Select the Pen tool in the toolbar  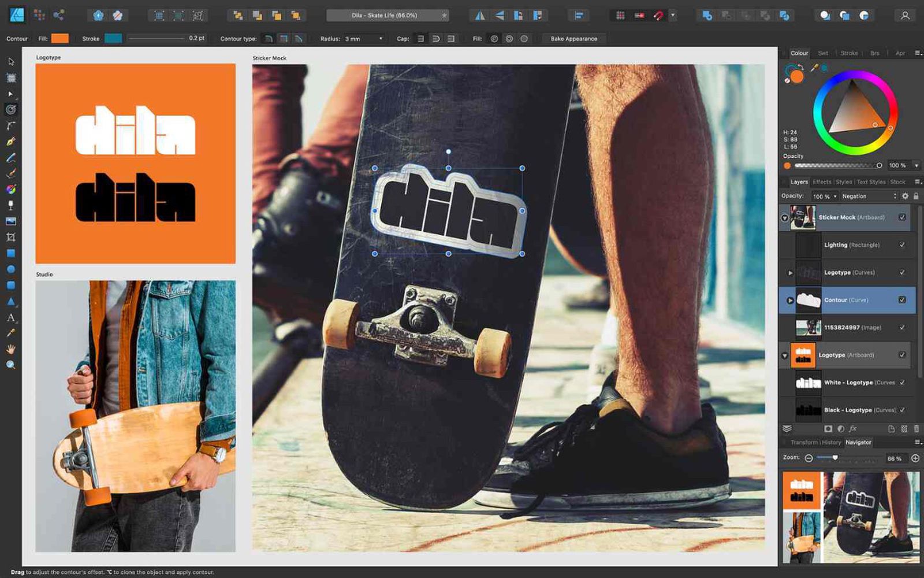(10, 140)
